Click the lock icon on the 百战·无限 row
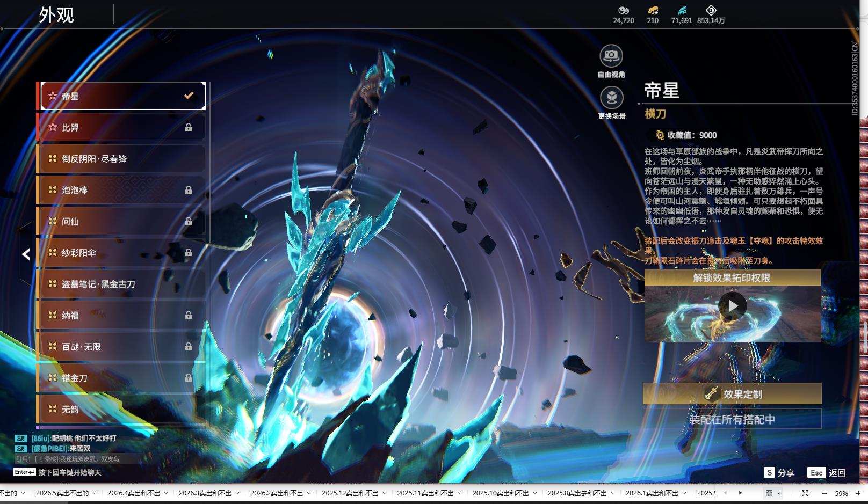The width and height of the screenshot is (868, 504). 189,346
